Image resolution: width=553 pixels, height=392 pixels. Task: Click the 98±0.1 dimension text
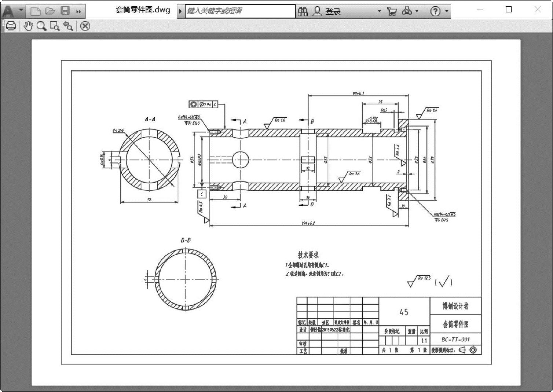point(358,94)
